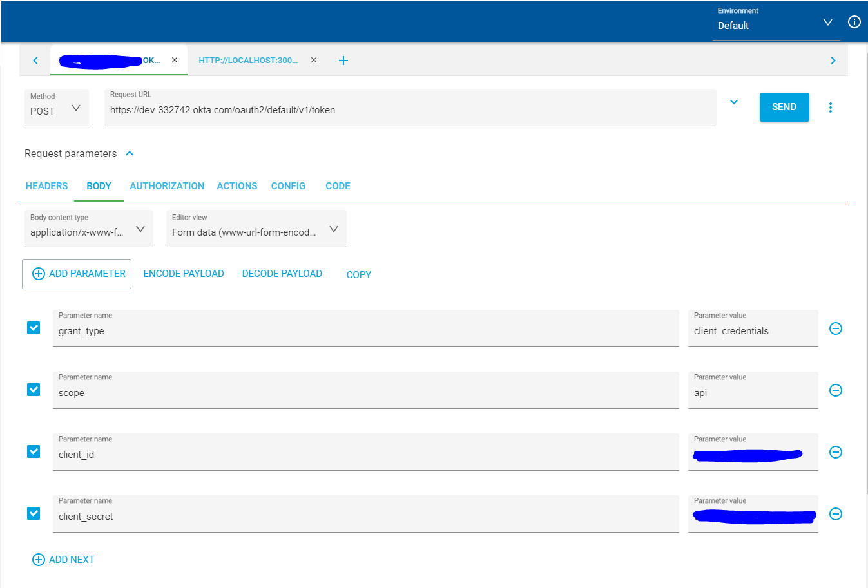
Task: Open the three-dot request menu beside SEND
Action: tap(830, 108)
